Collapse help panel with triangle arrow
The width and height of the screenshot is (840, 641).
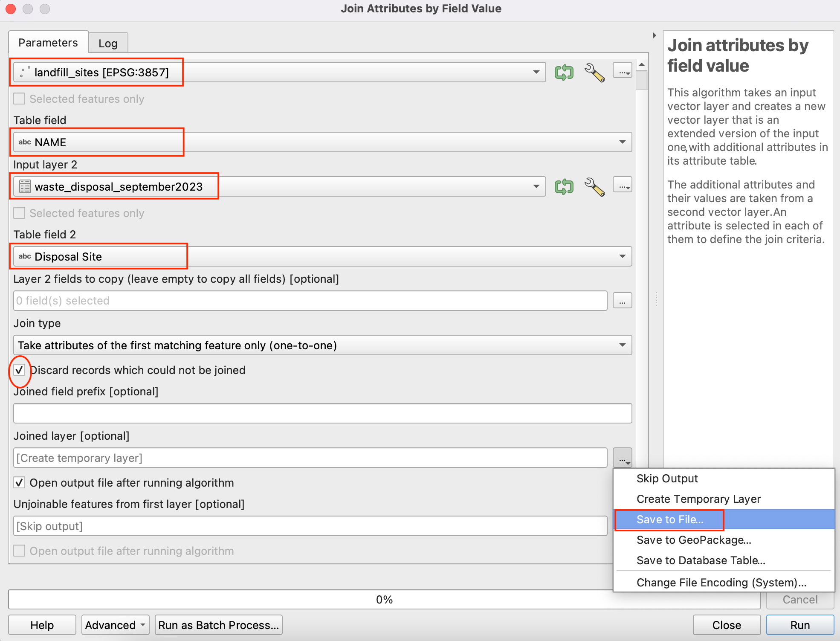[x=654, y=35]
